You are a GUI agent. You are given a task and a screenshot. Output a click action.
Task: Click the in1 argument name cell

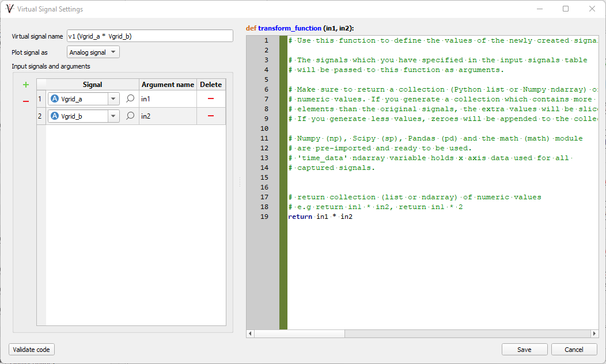(x=167, y=99)
